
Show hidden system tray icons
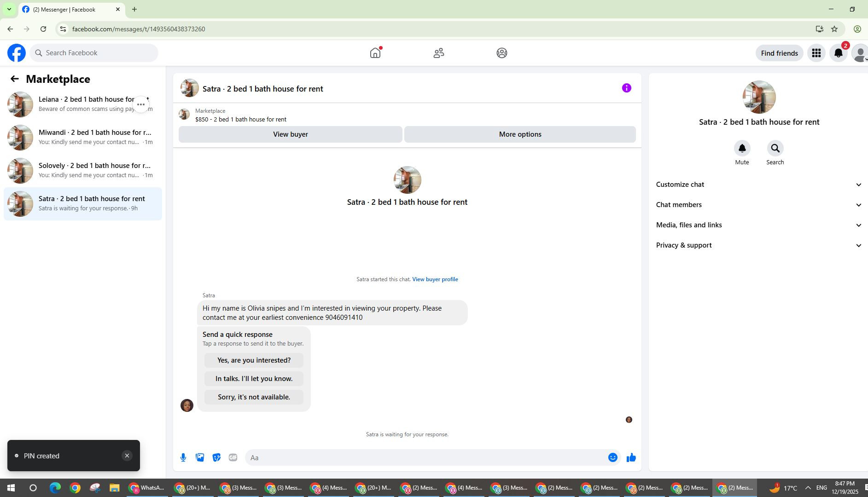click(808, 488)
